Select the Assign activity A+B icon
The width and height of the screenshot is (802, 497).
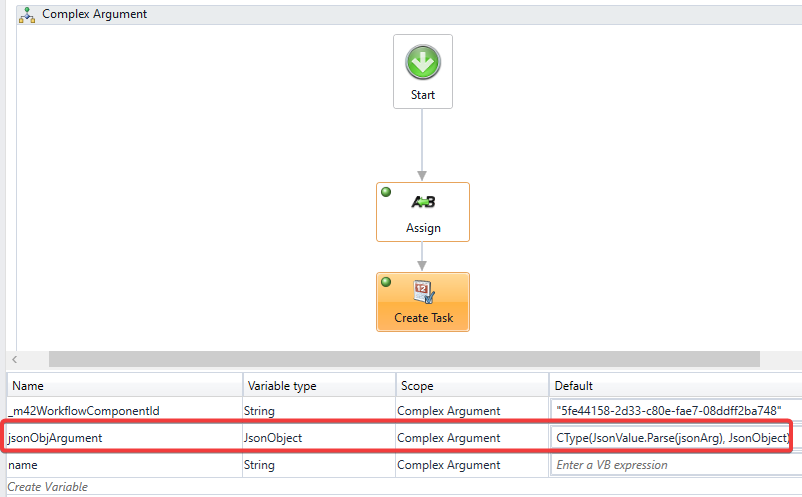pos(423,202)
